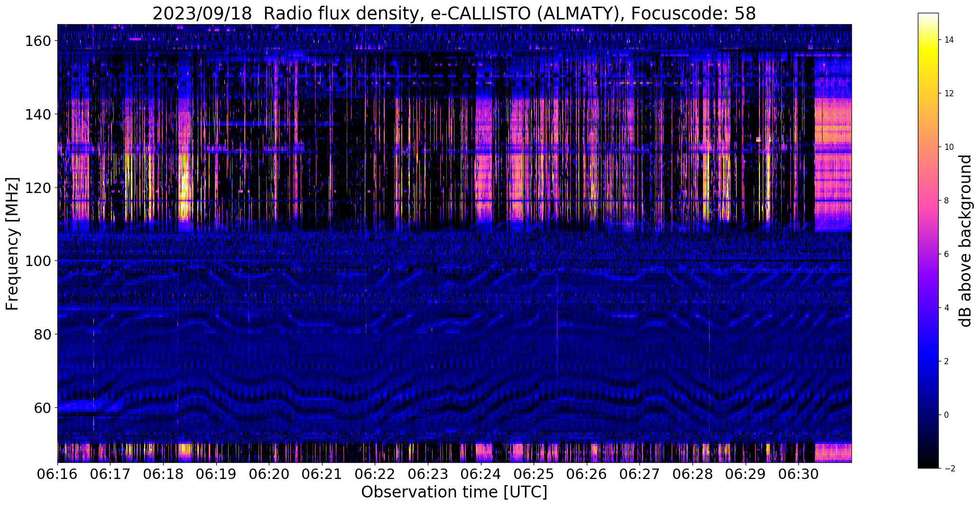The width and height of the screenshot is (980, 506).
Task: Click the 06:21 time tick label
Action: (322, 474)
